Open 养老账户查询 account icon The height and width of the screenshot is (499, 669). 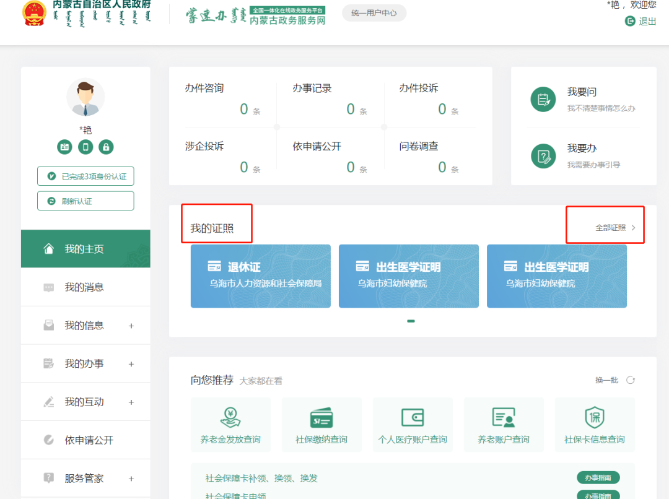tap(503, 417)
